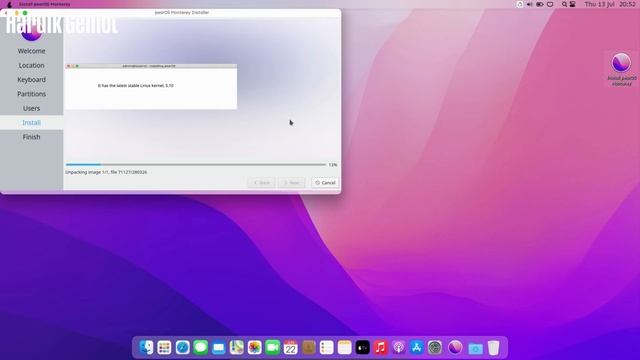The width and height of the screenshot is (640, 360).
Task: Select the Keyboard step in installer sidebar
Action: coord(31,80)
